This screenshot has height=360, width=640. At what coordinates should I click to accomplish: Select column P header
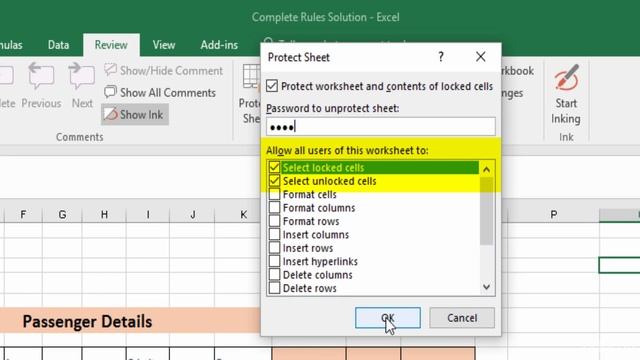(x=553, y=214)
